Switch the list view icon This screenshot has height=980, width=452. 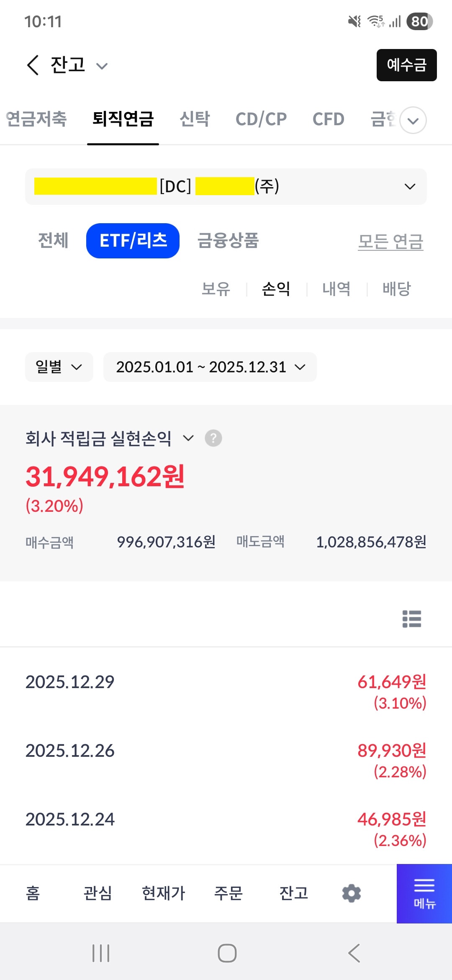pos(412,619)
